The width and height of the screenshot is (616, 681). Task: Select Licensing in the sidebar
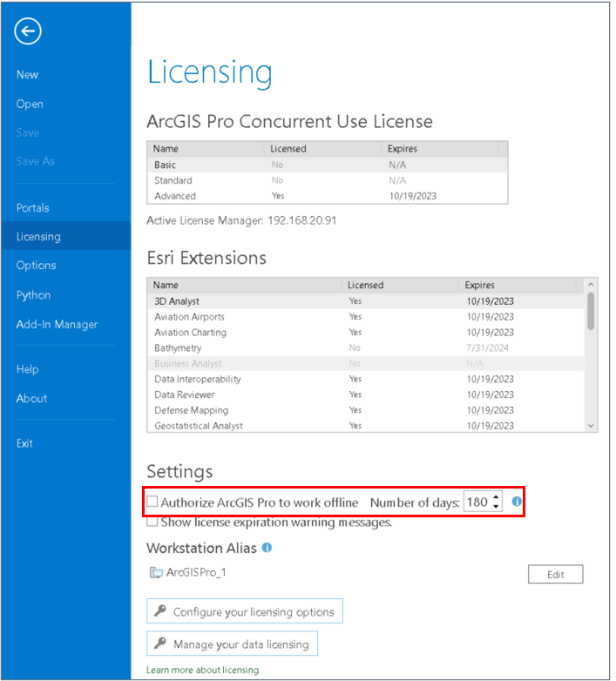pyautogui.click(x=65, y=237)
